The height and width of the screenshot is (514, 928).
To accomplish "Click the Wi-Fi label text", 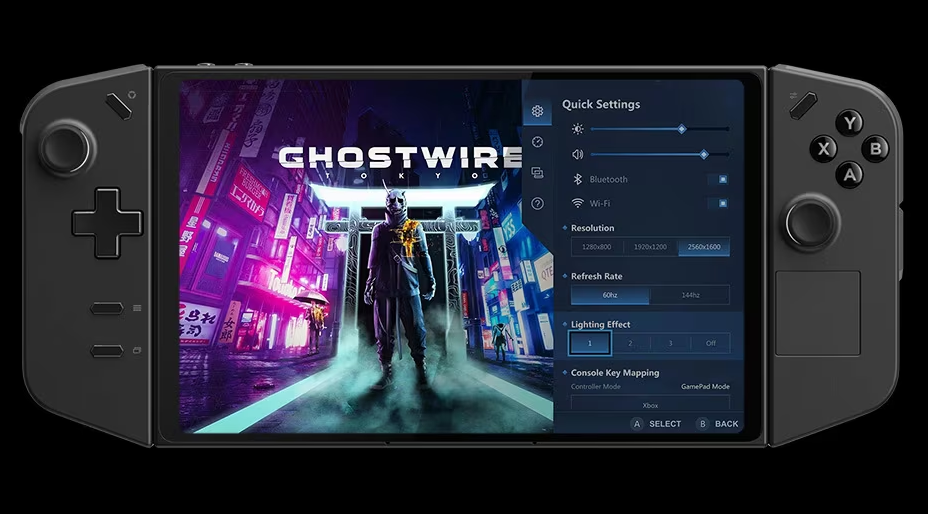I will click(600, 204).
